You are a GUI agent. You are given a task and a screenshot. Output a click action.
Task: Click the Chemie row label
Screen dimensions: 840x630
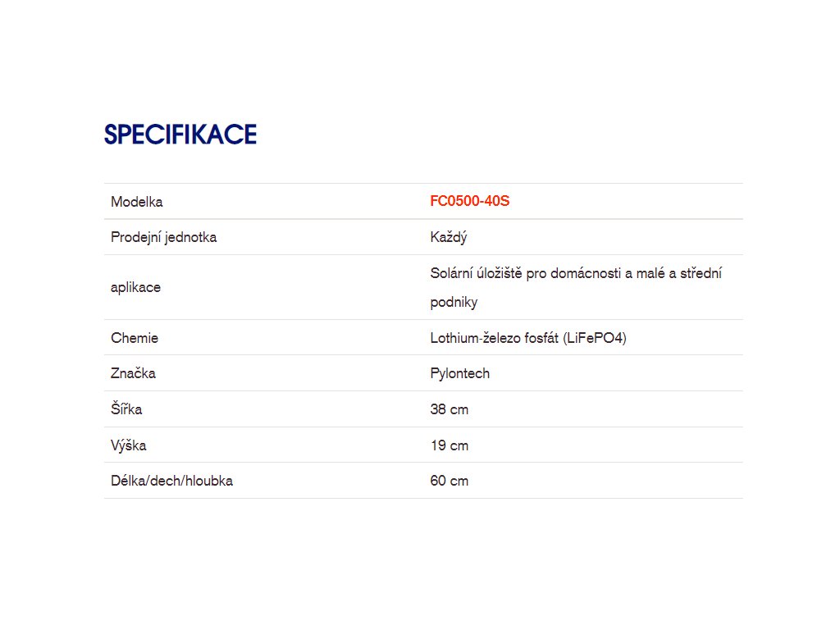click(x=135, y=338)
